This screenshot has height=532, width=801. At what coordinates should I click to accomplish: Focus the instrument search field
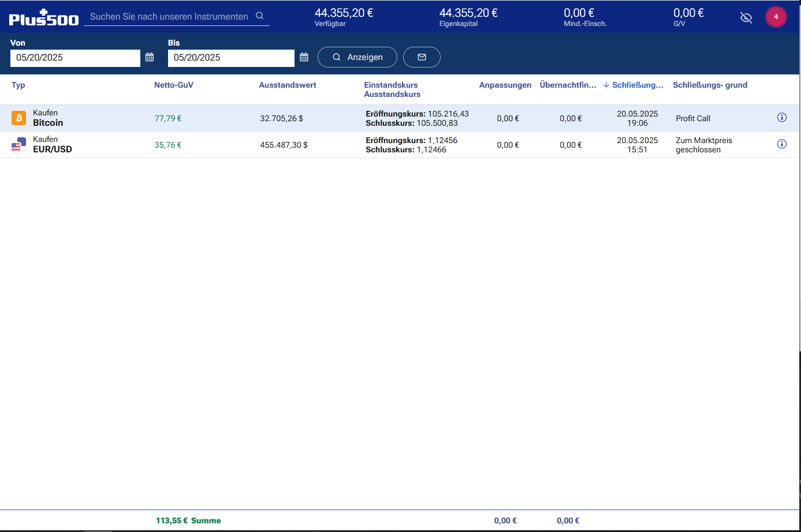[x=169, y=17]
